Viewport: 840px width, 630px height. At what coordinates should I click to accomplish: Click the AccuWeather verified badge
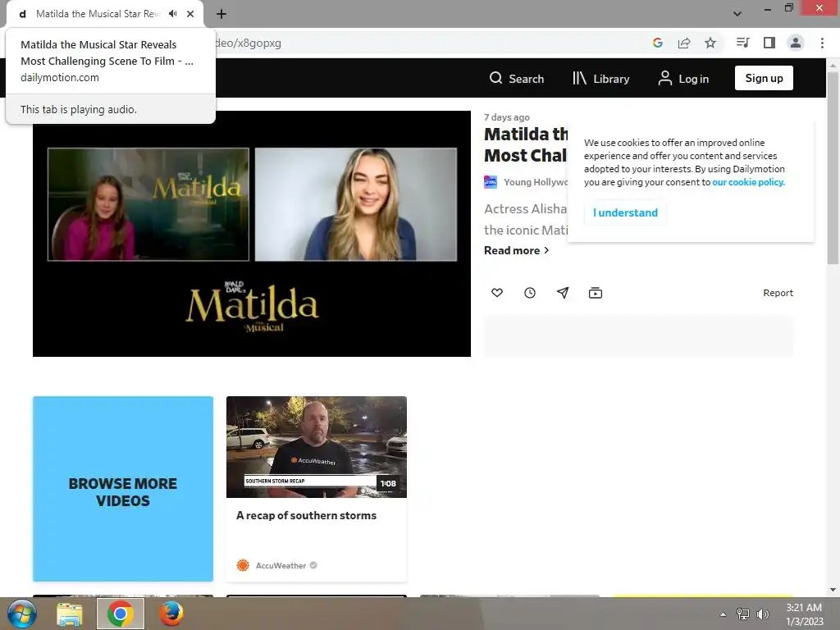[313, 565]
